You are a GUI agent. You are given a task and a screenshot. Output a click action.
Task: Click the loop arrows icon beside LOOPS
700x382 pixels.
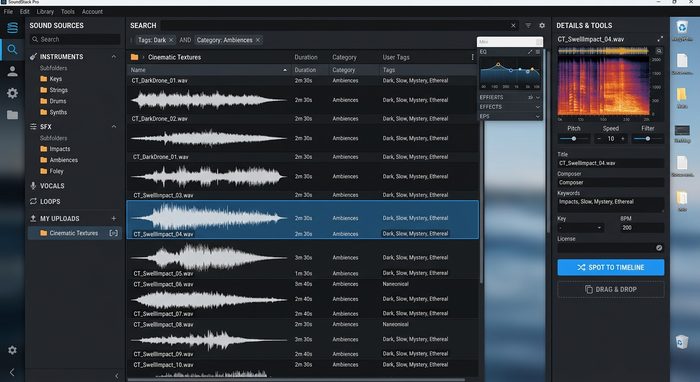point(33,201)
